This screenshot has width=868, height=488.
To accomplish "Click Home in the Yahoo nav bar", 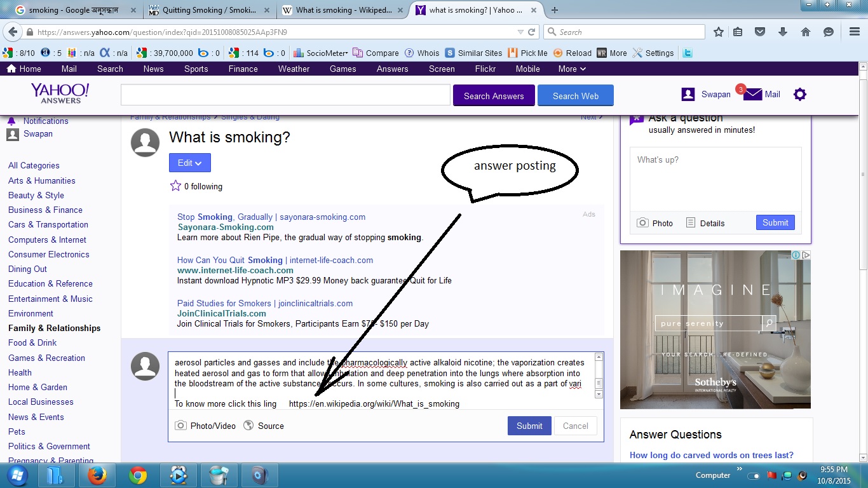I will click(24, 69).
